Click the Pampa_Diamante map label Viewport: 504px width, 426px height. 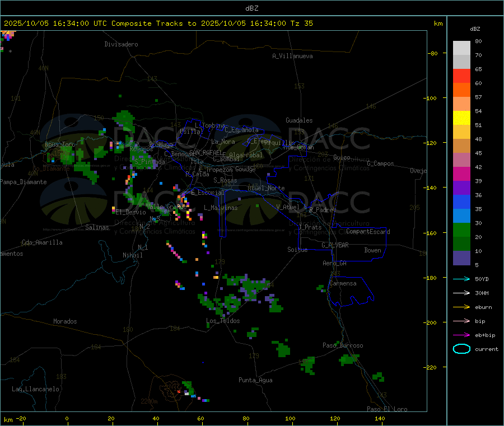tap(24, 182)
